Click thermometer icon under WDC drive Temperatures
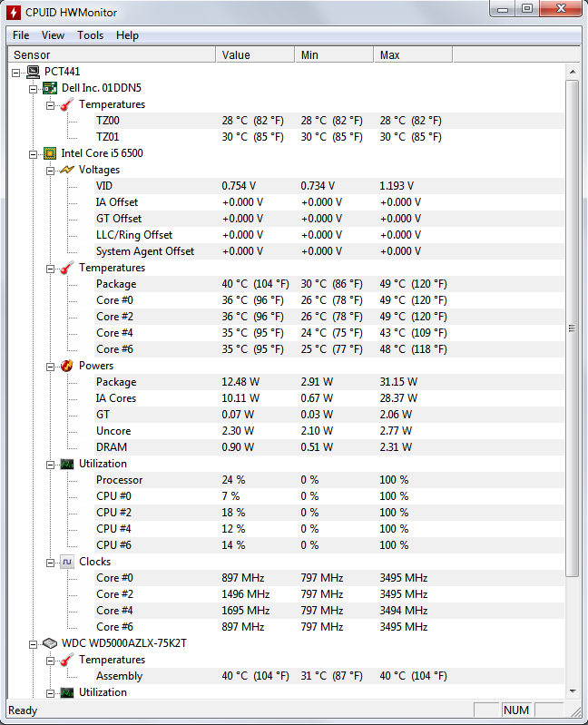 click(67, 660)
